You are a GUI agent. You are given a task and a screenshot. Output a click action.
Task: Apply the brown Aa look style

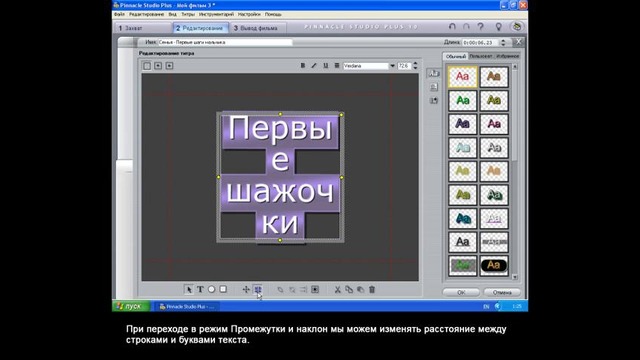pos(494,77)
